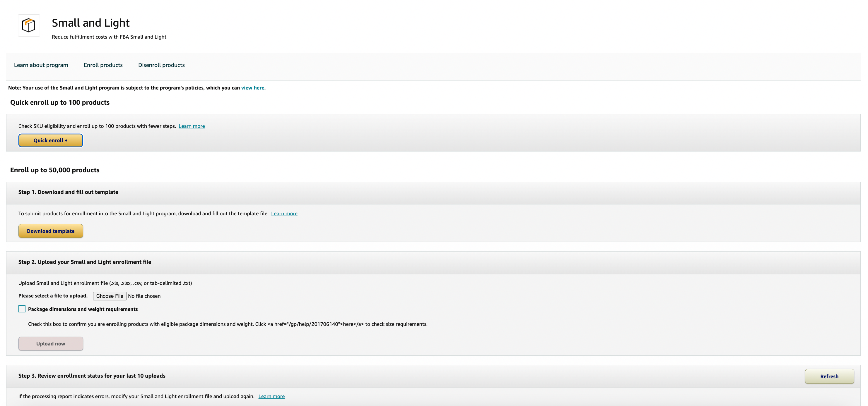Click Choose File to select enrollment file
Image resolution: width=868 pixels, height=406 pixels.
coord(110,296)
